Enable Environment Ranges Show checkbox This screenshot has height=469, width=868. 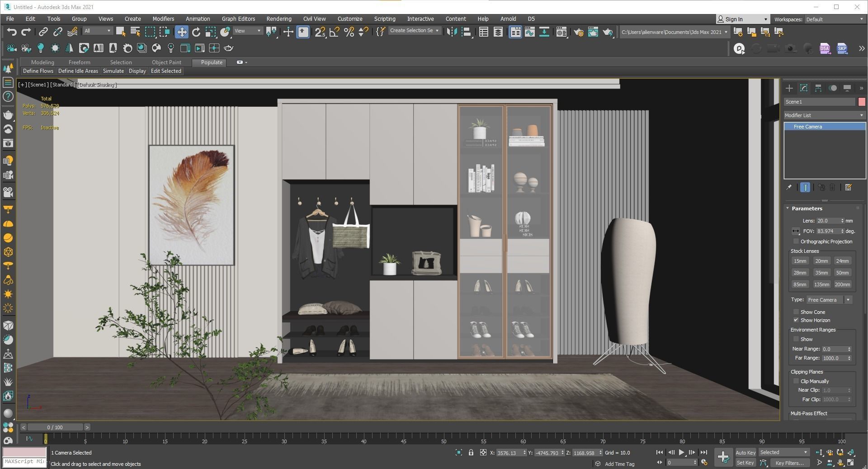pos(796,339)
